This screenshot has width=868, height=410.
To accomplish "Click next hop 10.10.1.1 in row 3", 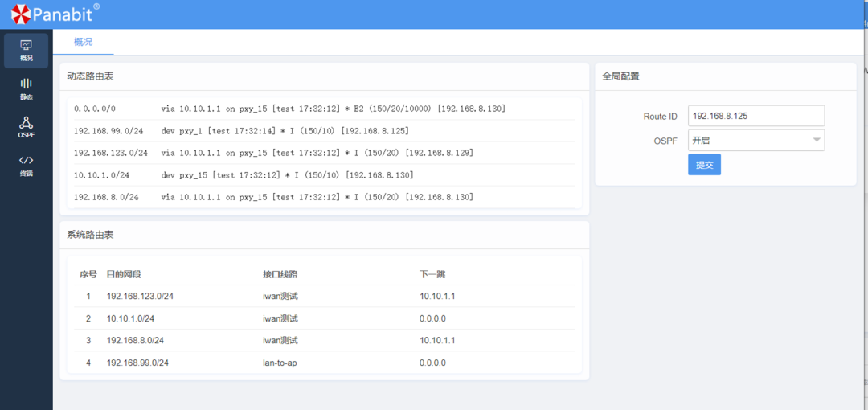I will coord(437,340).
